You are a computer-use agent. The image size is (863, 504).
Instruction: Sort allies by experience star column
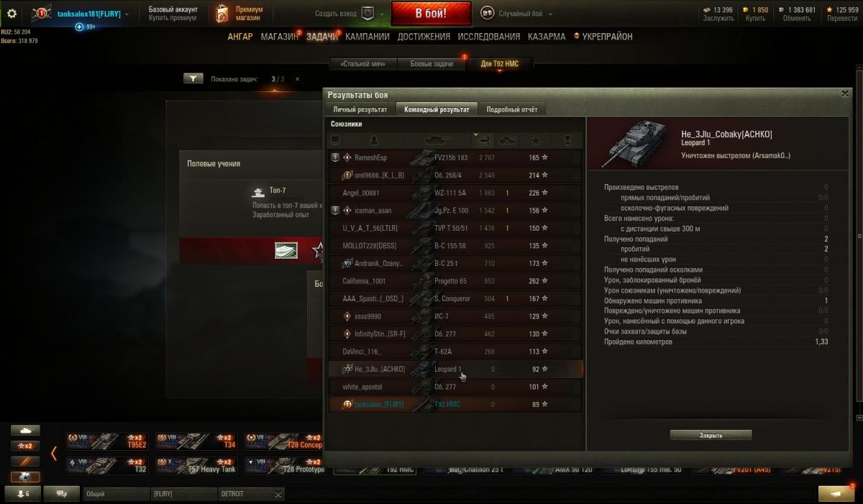tap(535, 139)
